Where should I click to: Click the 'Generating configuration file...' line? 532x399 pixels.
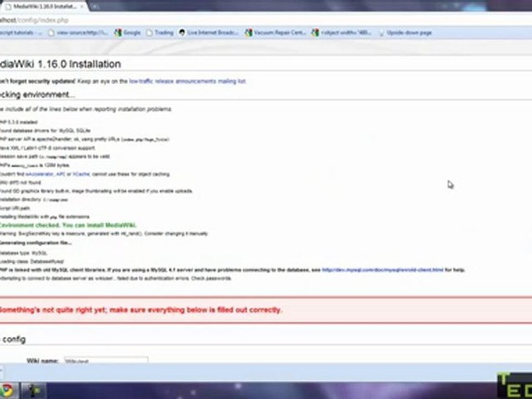click(x=35, y=243)
